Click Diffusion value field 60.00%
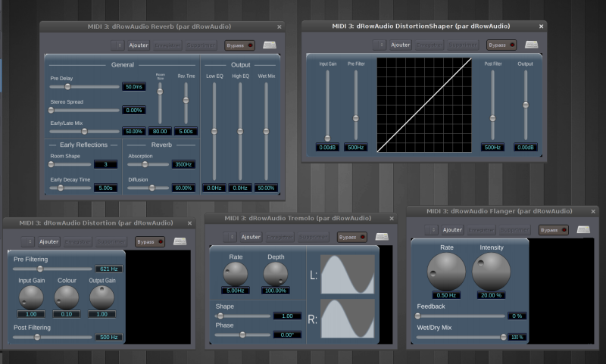Image resolution: width=606 pixels, height=364 pixels. pos(183,188)
